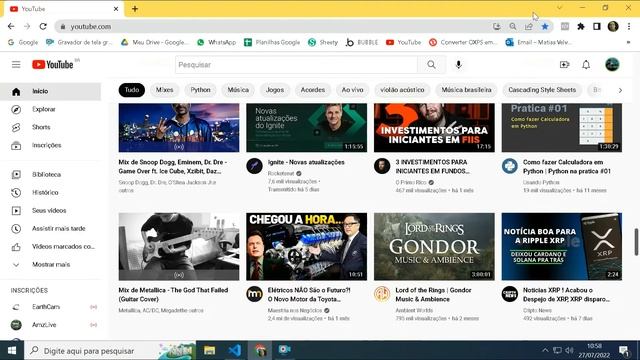The height and width of the screenshot is (360, 640).
Task: Open Vídeos marcados com gostei
Action: tap(51, 247)
